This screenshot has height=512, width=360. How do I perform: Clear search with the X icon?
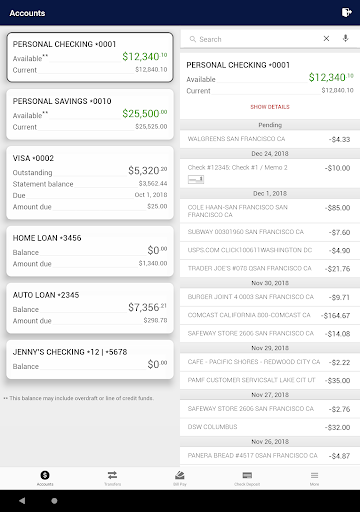point(326,39)
